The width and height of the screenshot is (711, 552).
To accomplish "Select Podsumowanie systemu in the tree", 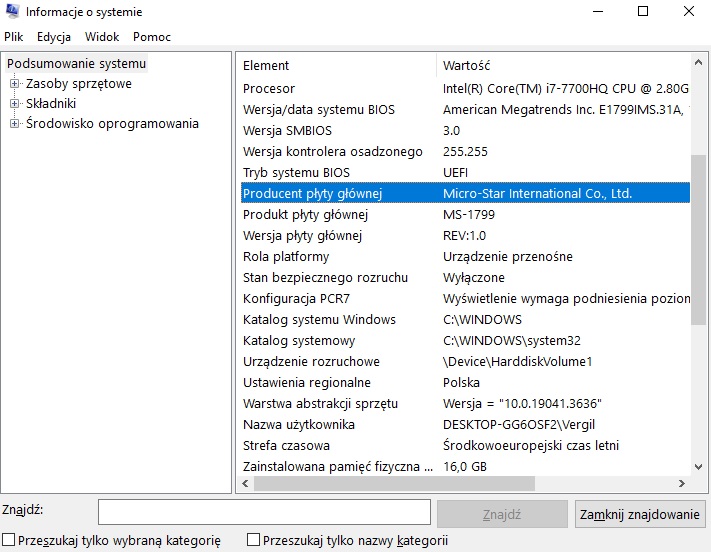I will pyautogui.click(x=77, y=64).
